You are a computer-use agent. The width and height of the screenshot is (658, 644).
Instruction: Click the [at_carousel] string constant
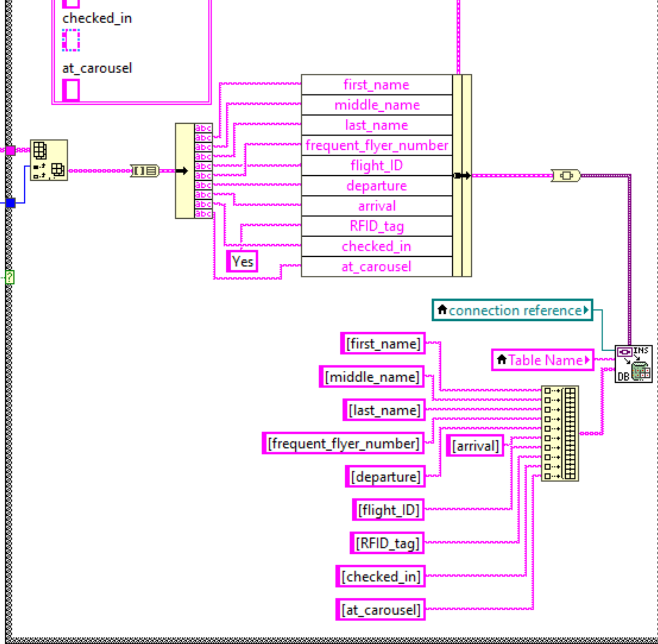point(381,610)
